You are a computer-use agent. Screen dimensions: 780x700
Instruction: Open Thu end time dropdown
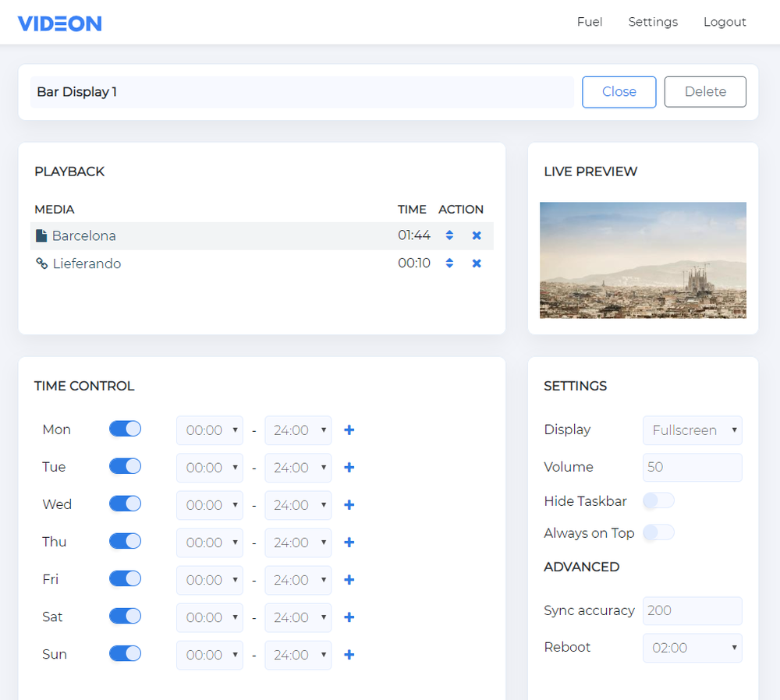[298, 543]
